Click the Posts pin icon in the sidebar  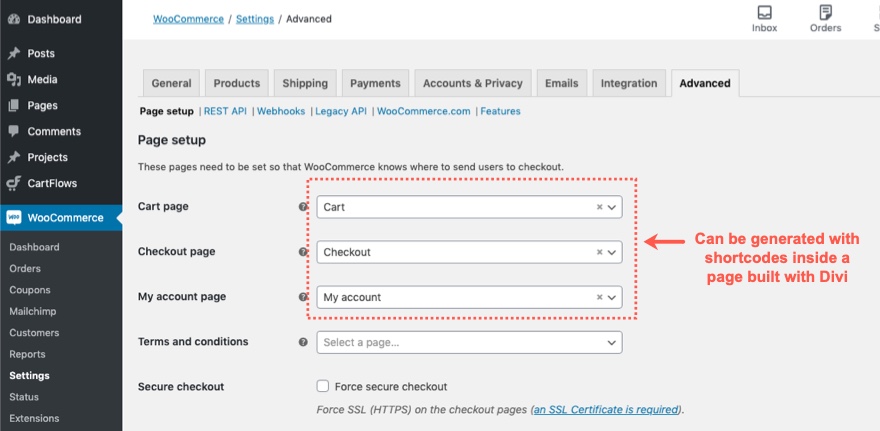13,53
